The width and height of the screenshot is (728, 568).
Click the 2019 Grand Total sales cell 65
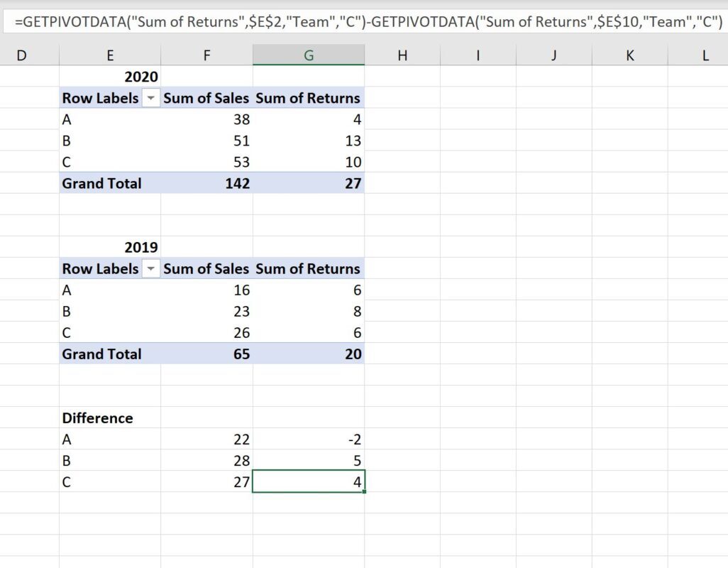click(206, 354)
